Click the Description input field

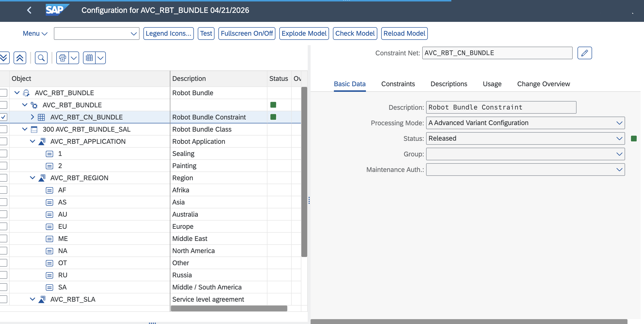coord(501,107)
